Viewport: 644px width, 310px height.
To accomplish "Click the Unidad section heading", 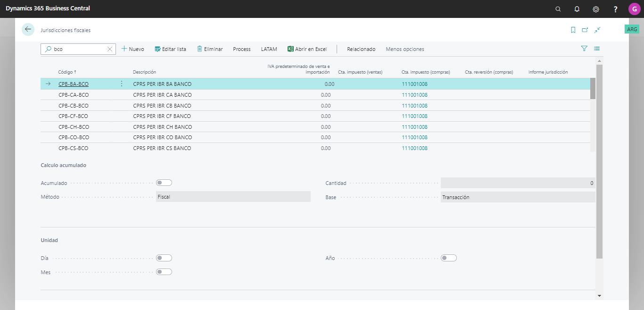I will [50, 240].
